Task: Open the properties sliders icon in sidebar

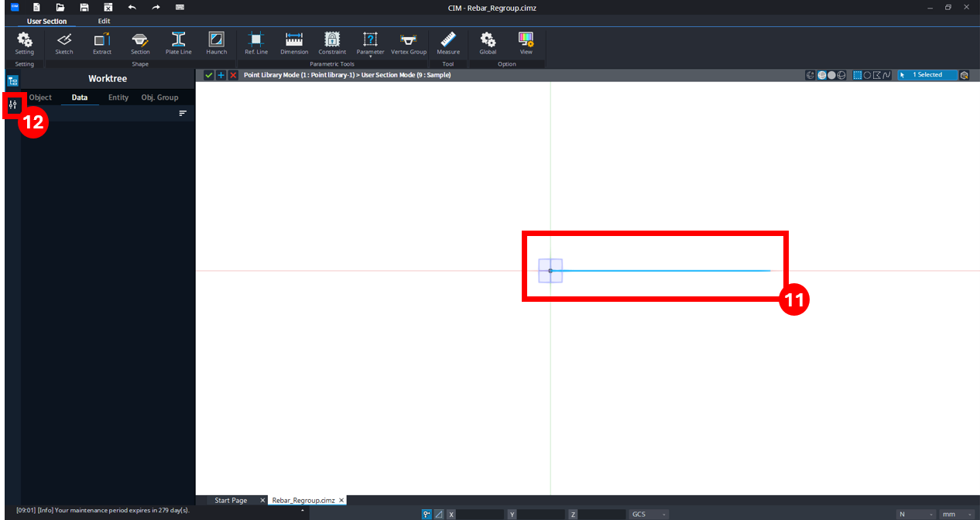Action: pos(12,104)
